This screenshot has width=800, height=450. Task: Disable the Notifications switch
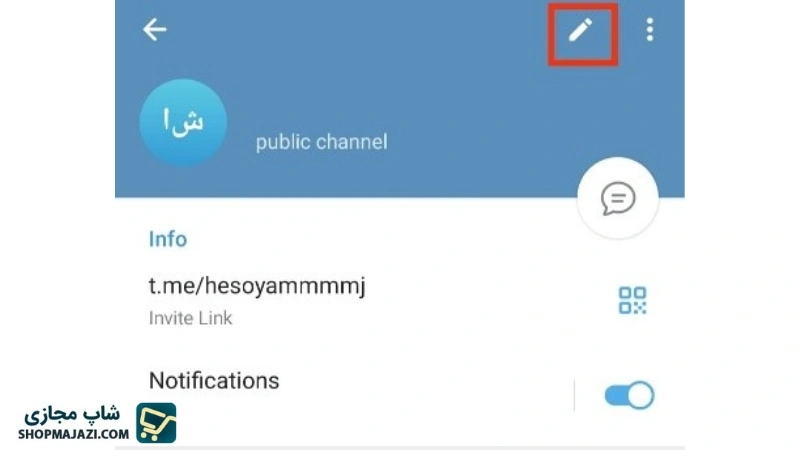pyautogui.click(x=629, y=395)
